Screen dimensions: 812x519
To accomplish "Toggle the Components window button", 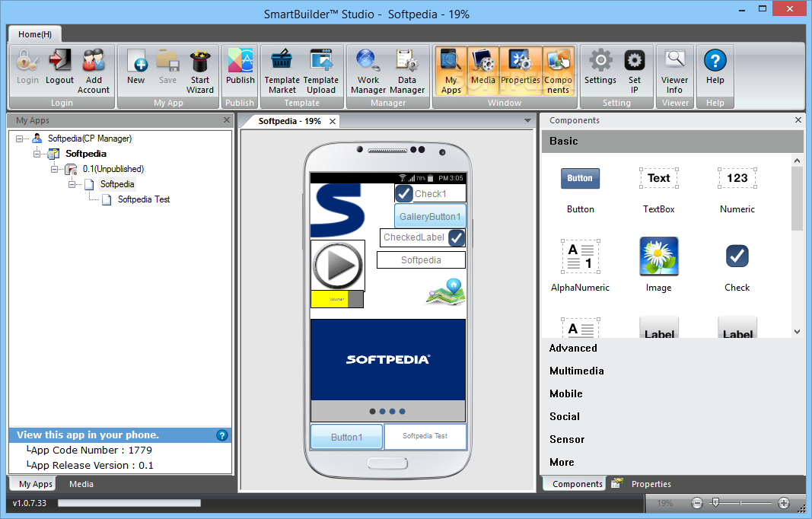I will click(559, 71).
